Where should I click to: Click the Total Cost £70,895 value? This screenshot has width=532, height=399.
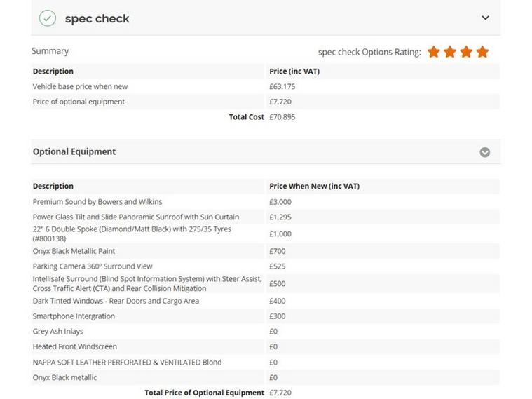click(282, 117)
